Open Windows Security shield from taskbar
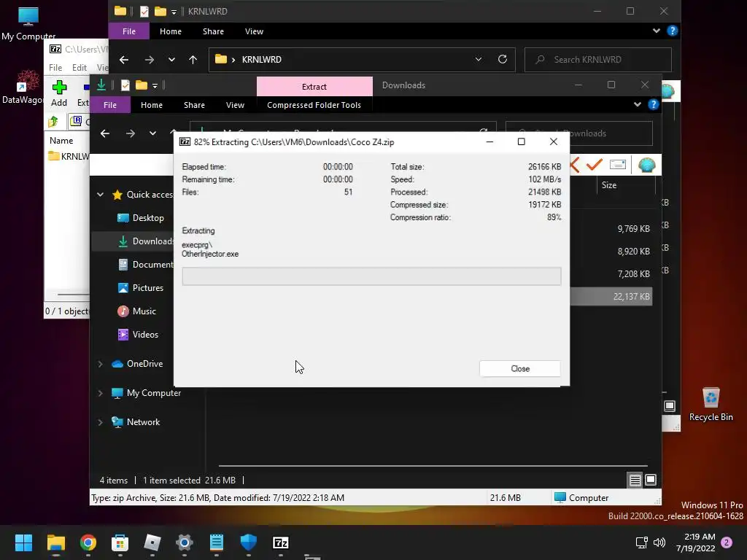The image size is (747, 560). pos(248,542)
